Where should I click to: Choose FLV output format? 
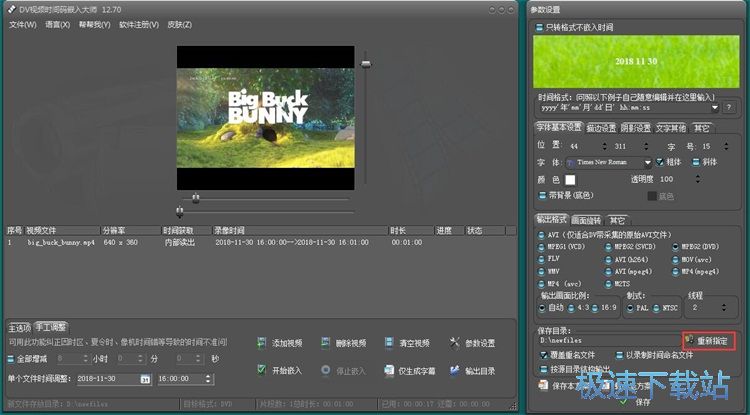(x=541, y=259)
